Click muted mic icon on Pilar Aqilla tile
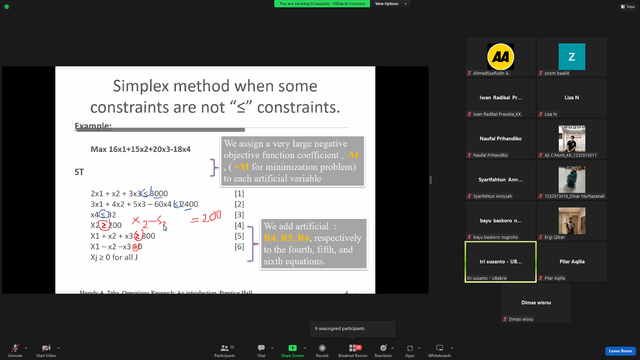The height and width of the screenshot is (360, 640). tap(541, 278)
